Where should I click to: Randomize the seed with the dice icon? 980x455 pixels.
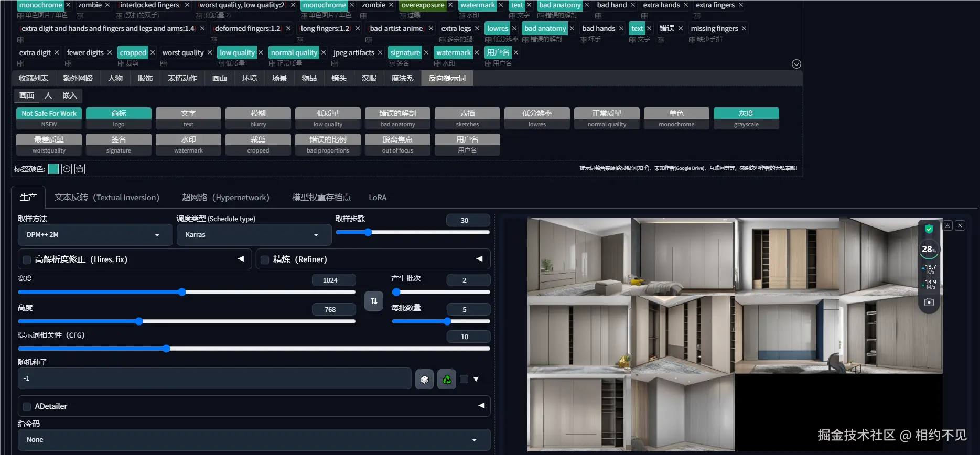tap(425, 379)
